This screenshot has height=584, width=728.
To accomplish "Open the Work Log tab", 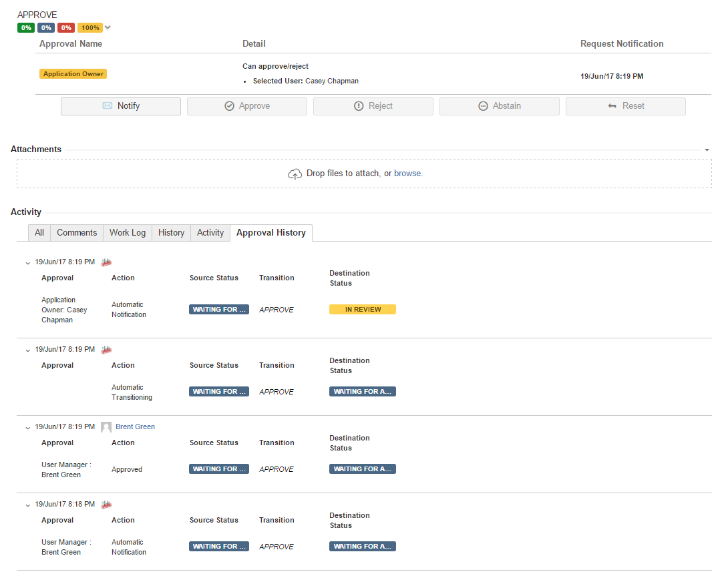I will point(128,233).
